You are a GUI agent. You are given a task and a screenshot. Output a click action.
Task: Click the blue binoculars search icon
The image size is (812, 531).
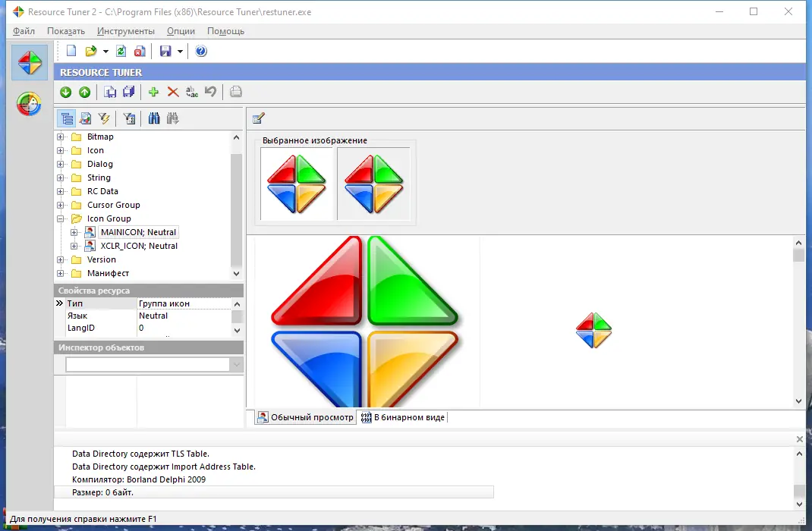coord(154,118)
